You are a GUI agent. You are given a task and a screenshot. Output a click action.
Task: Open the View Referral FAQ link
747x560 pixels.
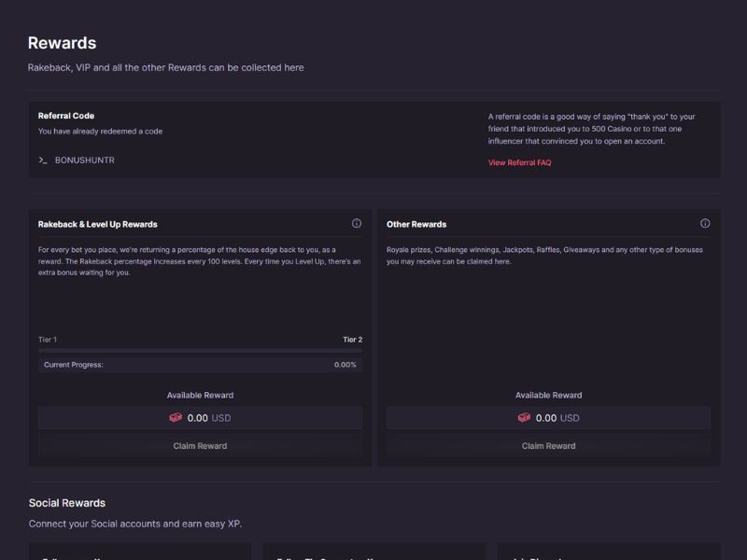point(519,162)
